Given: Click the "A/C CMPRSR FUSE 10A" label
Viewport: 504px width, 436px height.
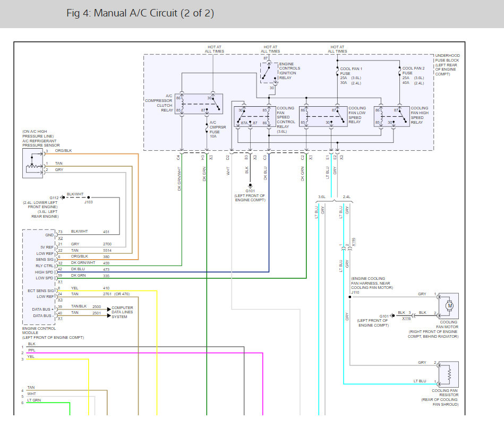Looking at the screenshot, I should (x=218, y=130).
